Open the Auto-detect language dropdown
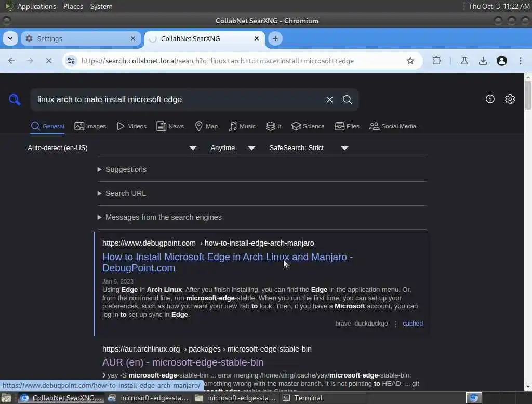Image resolution: width=532 pixels, height=404 pixels. point(112,148)
